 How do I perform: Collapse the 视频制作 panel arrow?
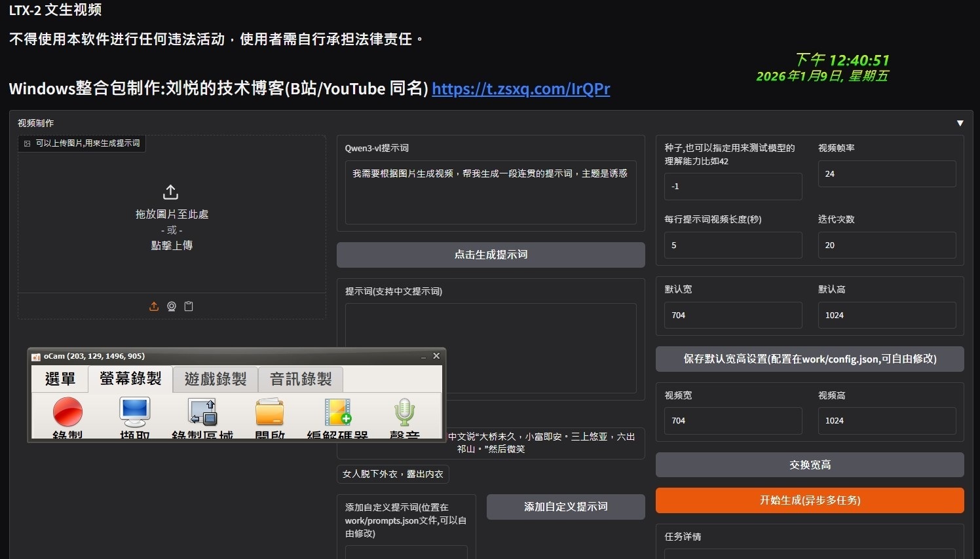[960, 123]
